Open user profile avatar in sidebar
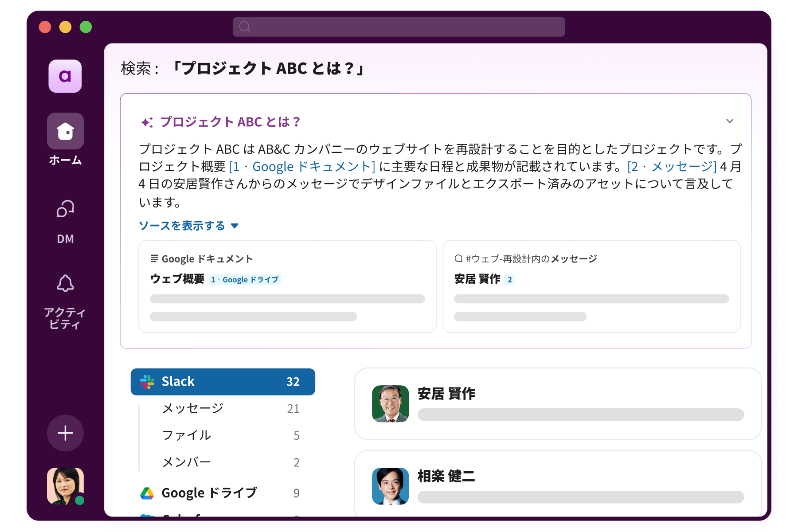The height and width of the screenshot is (532, 798). (x=65, y=486)
